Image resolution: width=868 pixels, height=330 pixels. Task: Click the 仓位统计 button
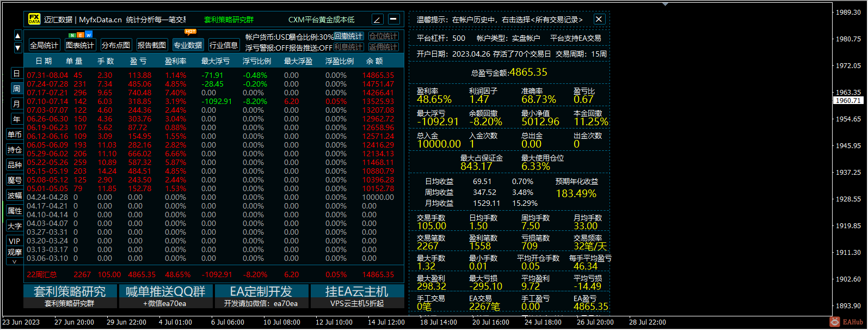tap(384, 36)
